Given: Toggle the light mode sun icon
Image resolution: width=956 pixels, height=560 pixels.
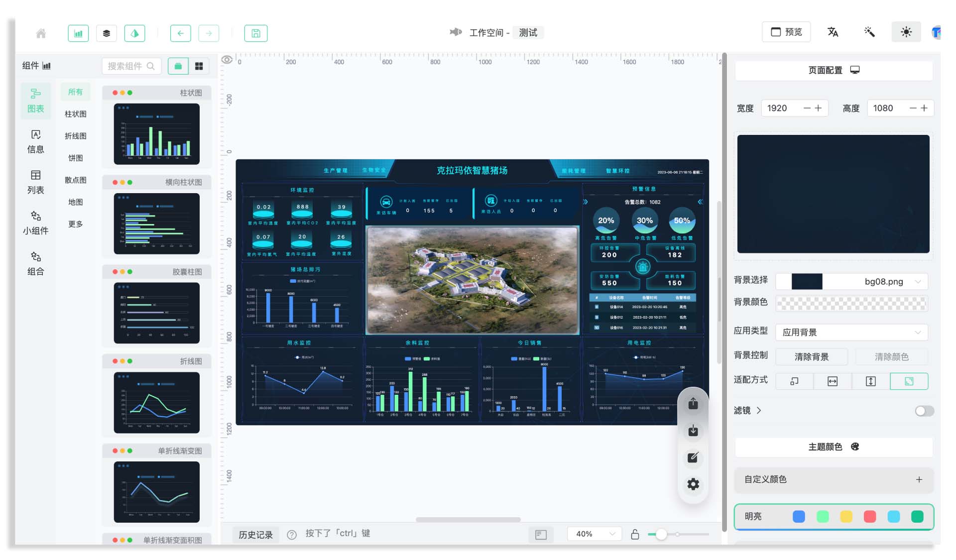Looking at the screenshot, I should coord(906,32).
